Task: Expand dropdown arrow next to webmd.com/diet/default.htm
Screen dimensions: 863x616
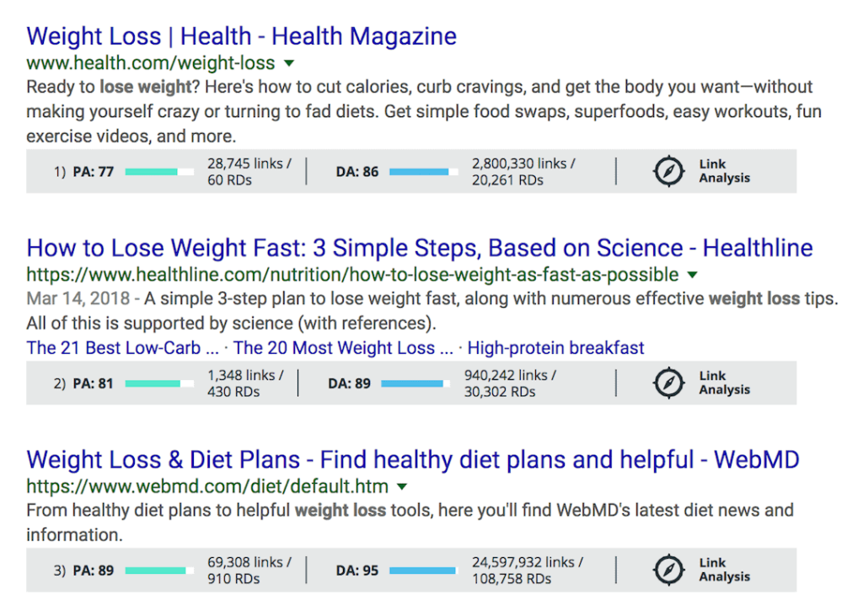Action: [x=402, y=486]
